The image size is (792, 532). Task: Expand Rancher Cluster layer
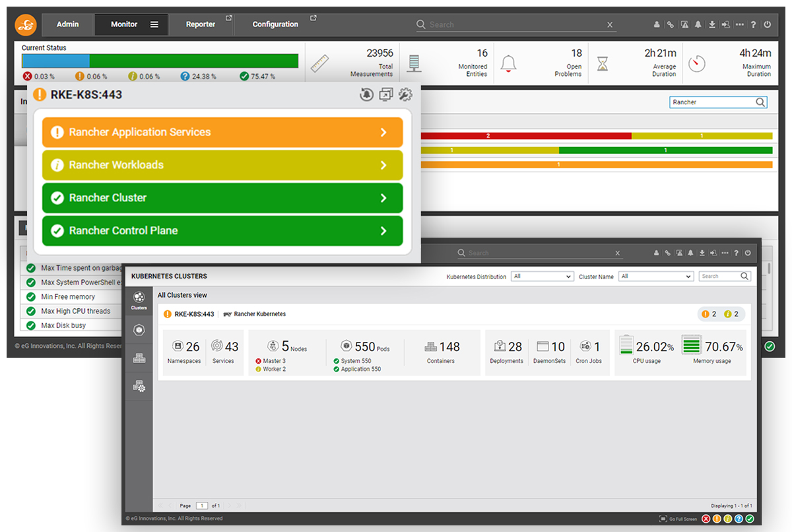(222, 198)
